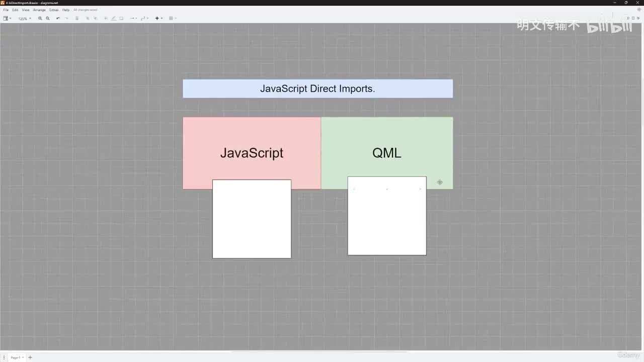
Task: Collapse toolbar with double chevron icon
Action: tap(638, 18)
